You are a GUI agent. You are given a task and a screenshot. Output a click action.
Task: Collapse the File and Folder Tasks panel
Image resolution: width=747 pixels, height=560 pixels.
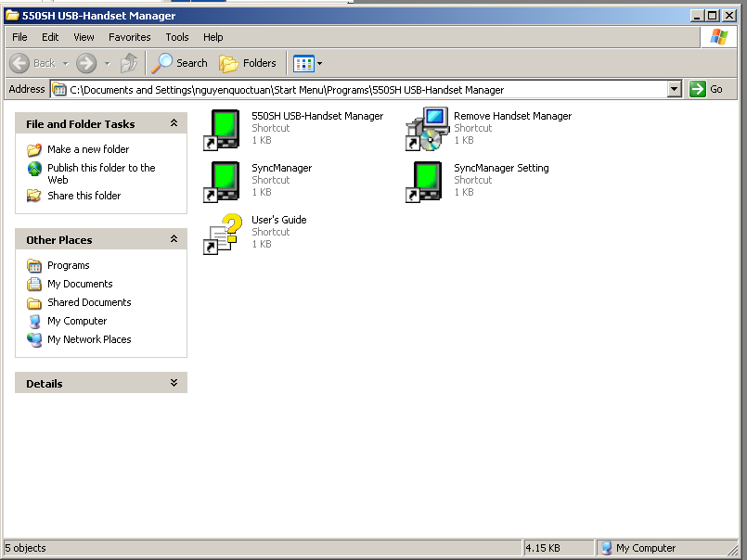[174, 123]
